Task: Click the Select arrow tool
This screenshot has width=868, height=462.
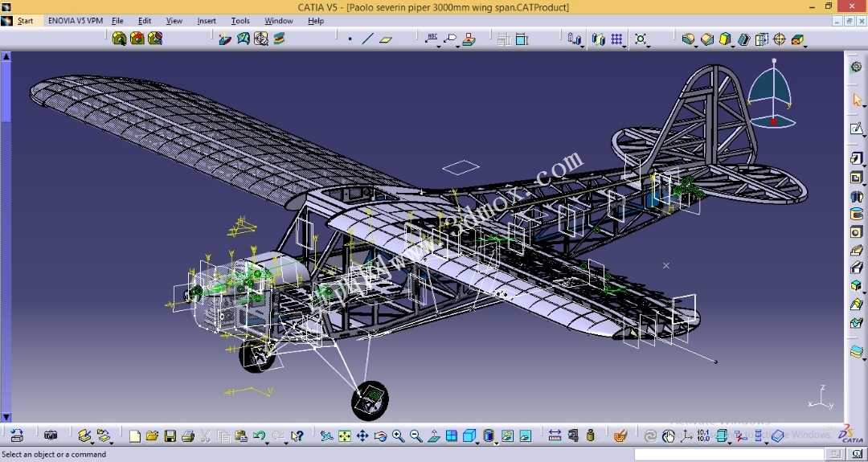Action: (x=857, y=100)
